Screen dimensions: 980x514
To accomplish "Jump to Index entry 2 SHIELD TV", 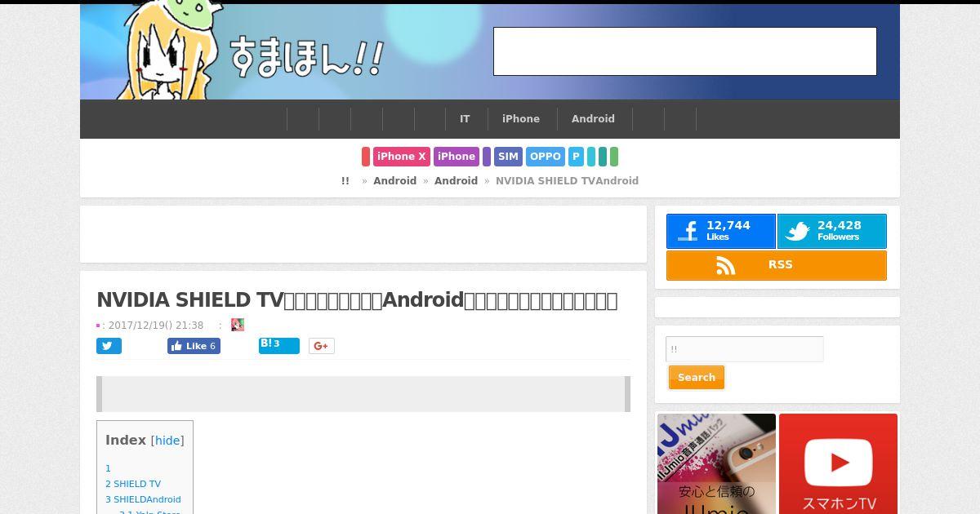I will 133,484.
